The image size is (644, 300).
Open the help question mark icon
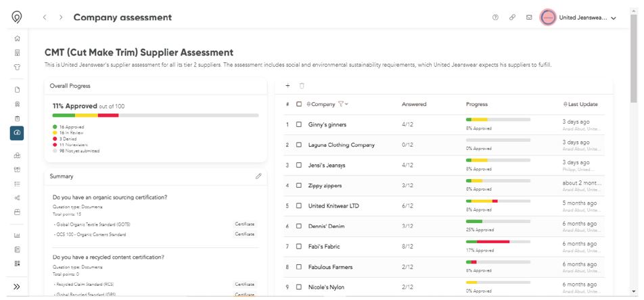(496, 18)
